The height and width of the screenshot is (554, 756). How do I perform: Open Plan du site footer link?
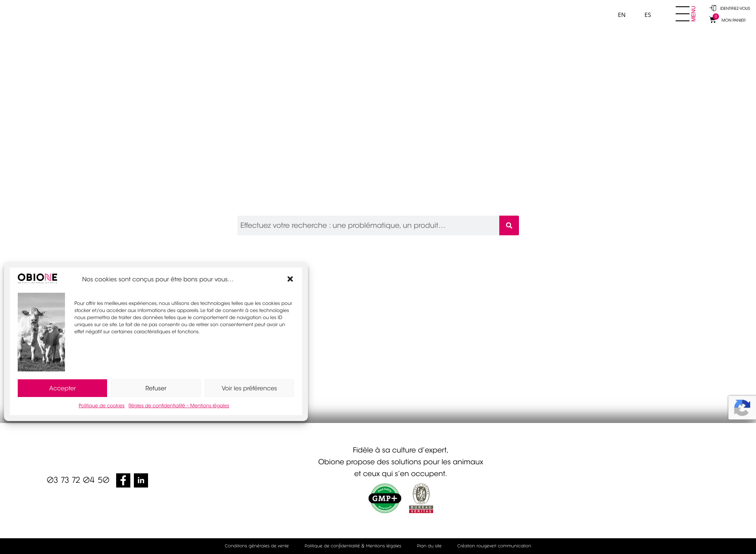429,546
